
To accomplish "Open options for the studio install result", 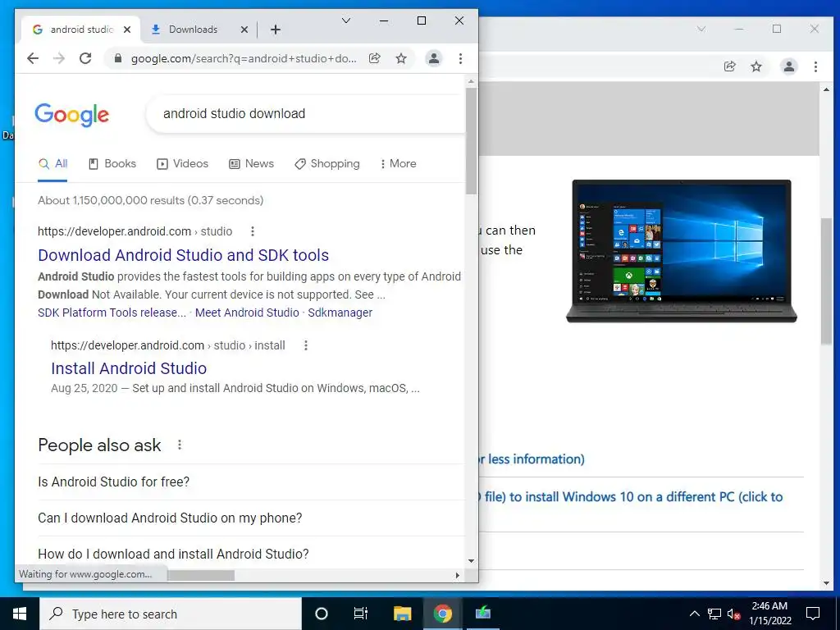I will [306, 345].
